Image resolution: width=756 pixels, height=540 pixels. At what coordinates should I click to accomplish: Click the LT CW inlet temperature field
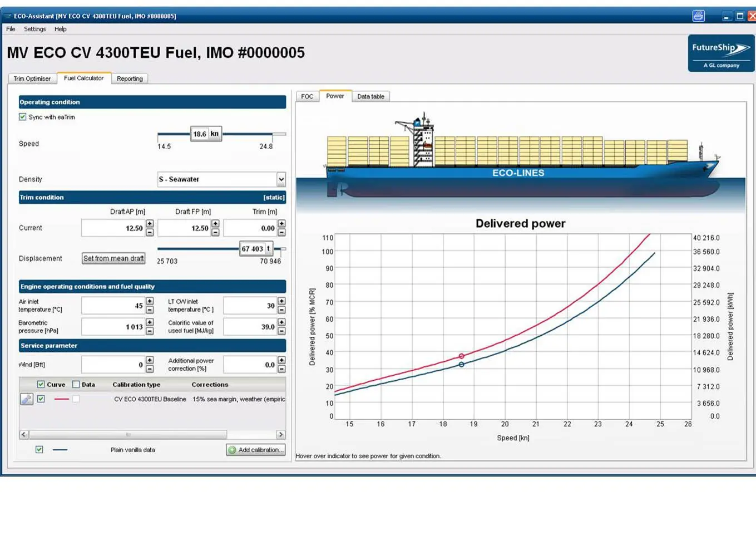250,306
